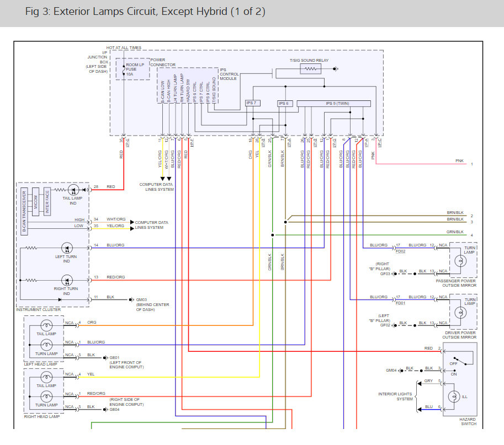Screen dimensions: 504x445
Task: Click the 'RED/ORG' label at cluster pin 13
Action: (116, 277)
